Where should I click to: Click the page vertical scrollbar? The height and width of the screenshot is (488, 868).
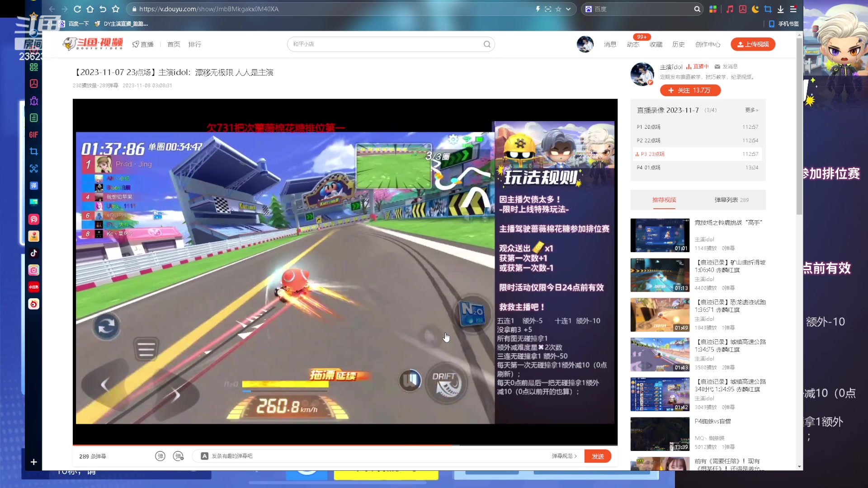(799, 127)
